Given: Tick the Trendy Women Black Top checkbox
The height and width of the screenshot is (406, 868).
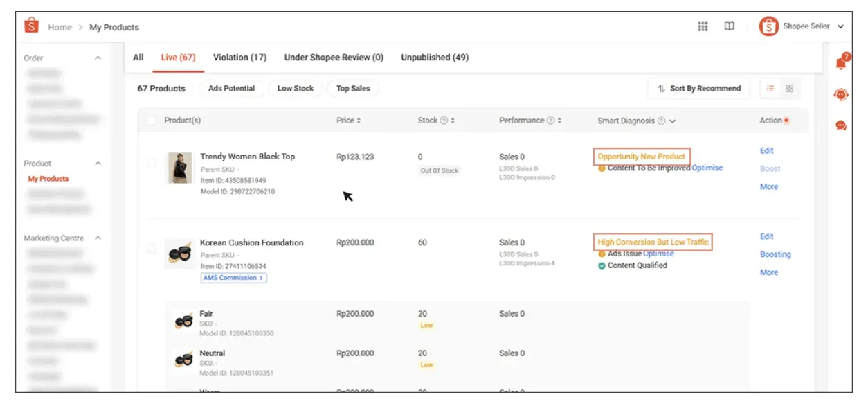Looking at the screenshot, I should pyautogui.click(x=151, y=163).
